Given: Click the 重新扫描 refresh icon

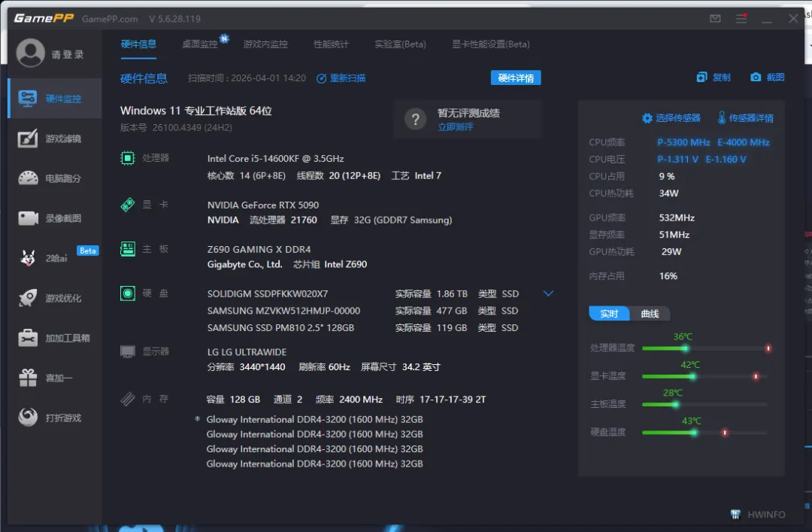Looking at the screenshot, I should 321,78.
